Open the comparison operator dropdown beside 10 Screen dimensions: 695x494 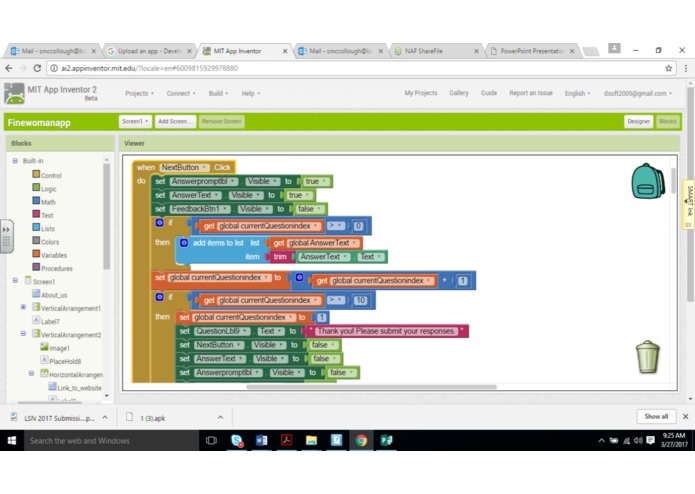point(336,300)
